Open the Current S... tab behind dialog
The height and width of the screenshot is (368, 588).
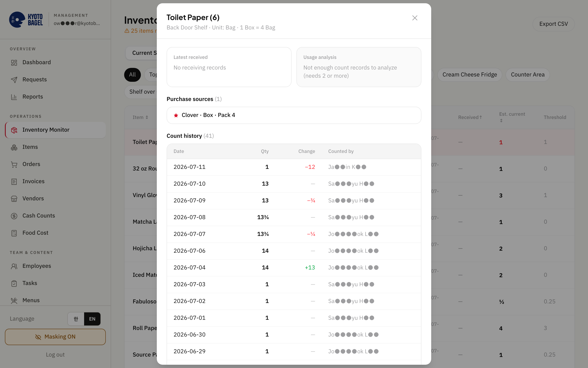pos(141,53)
